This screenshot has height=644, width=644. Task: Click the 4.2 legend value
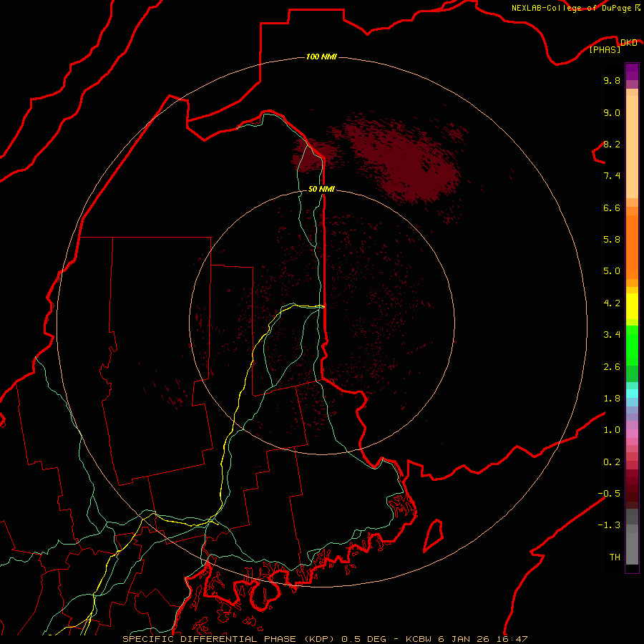(612, 303)
